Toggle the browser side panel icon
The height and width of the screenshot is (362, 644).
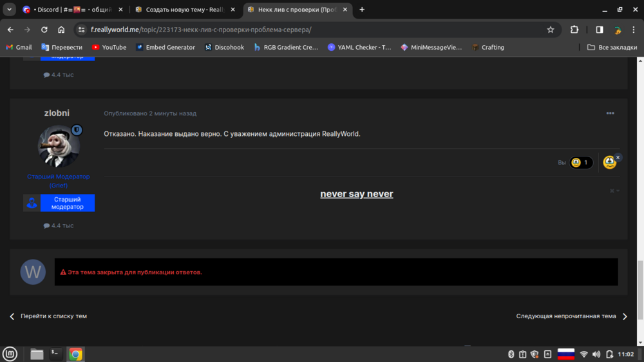point(599,30)
